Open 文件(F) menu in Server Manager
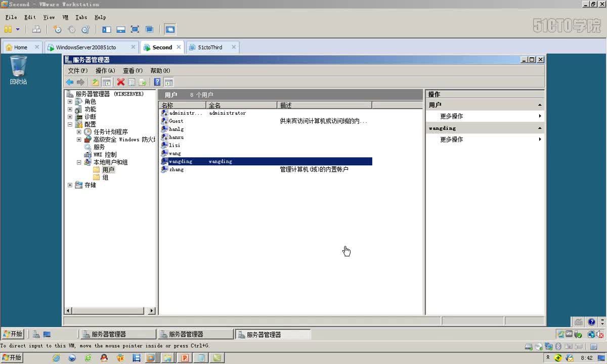 tap(77, 71)
